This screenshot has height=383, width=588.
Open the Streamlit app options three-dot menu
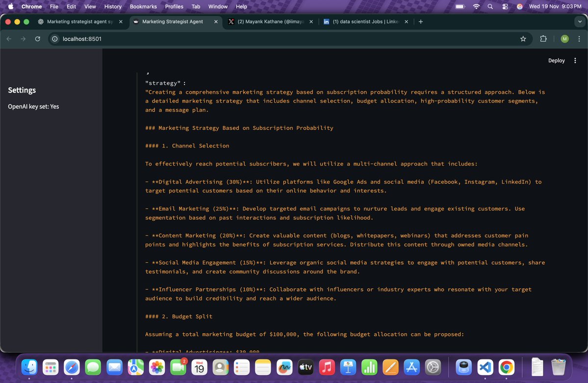click(x=575, y=60)
